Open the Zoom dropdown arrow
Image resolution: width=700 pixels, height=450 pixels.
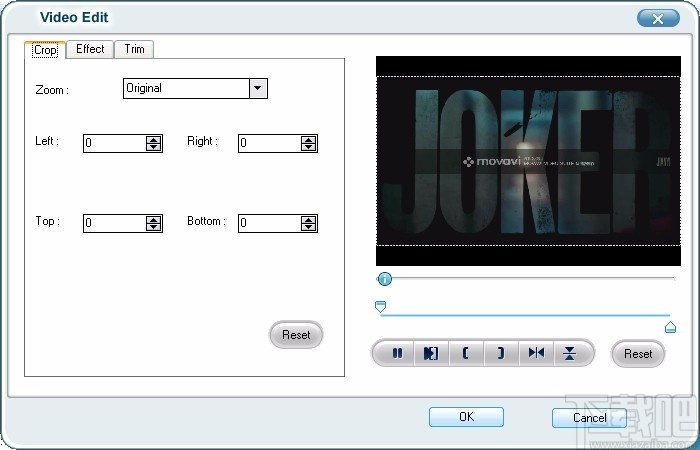click(258, 88)
